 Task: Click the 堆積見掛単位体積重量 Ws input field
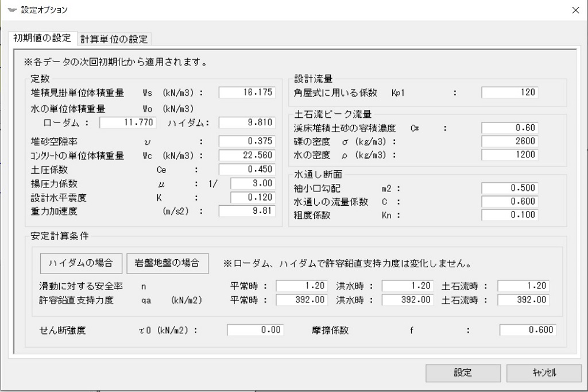point(247,93)
